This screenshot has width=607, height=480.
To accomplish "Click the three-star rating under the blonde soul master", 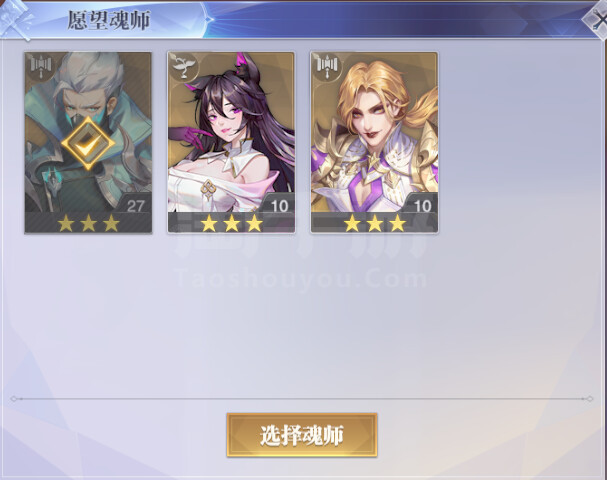I will click(375, 223).
